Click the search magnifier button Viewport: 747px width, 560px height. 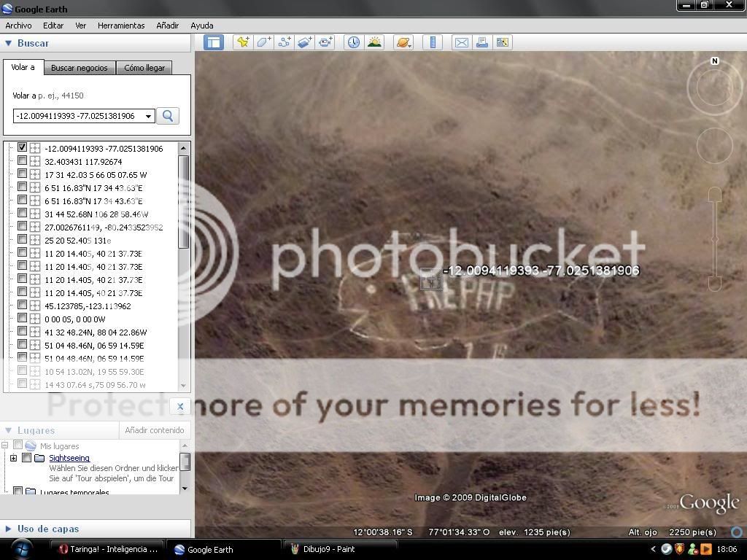[x=168, y=116]
